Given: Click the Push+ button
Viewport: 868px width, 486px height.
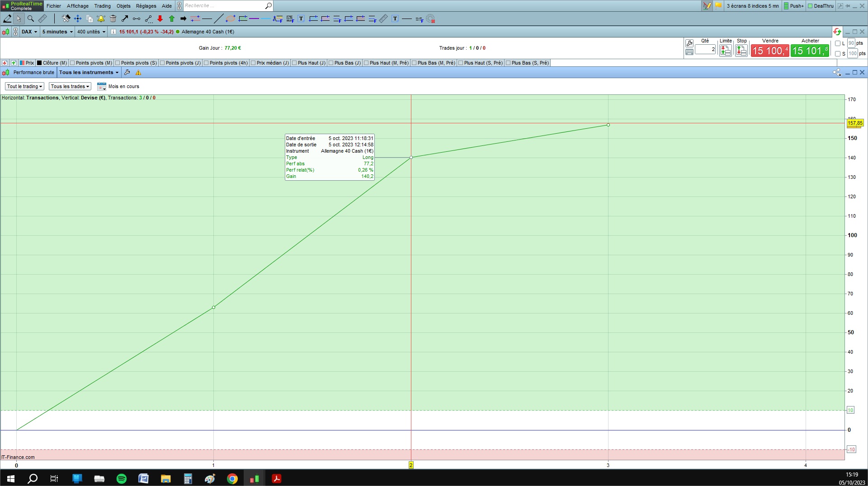Looking at the screenshot, I should click(x=794, y=6).
